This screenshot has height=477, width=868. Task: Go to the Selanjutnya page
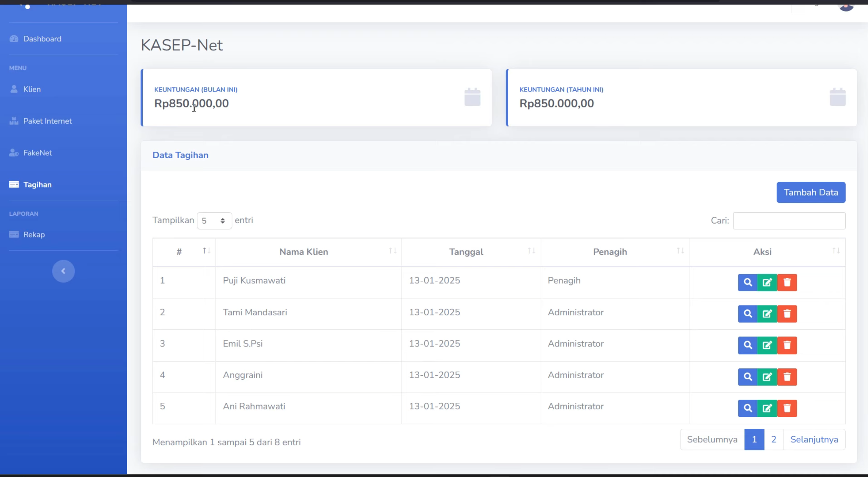click(814, 440)
